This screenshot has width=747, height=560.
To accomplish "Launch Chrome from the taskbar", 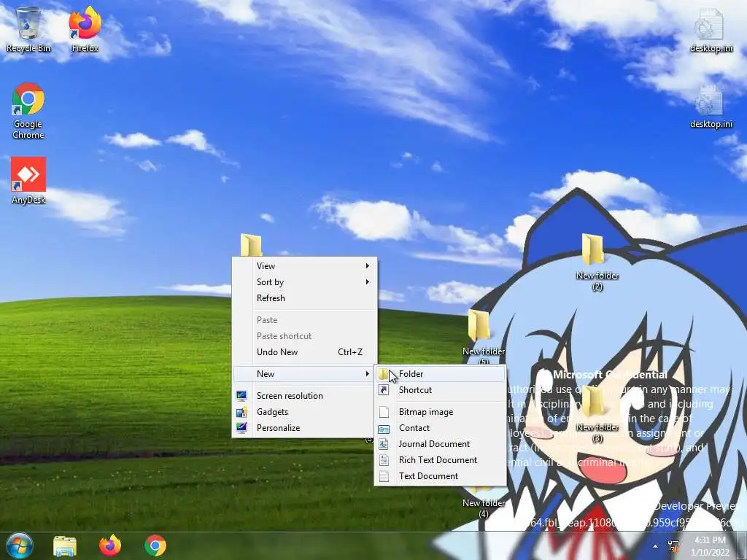I will (155, 545).
